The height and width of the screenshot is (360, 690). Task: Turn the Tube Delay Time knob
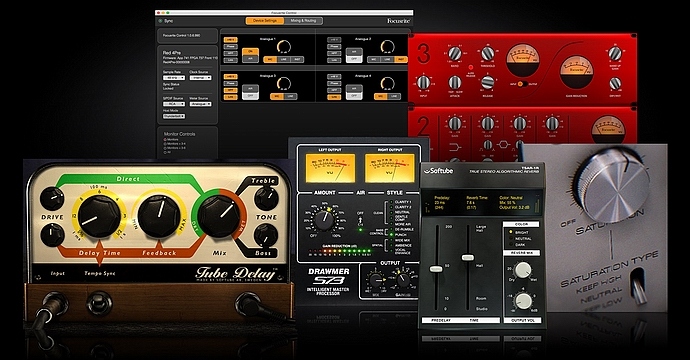(x=99, y=216)
